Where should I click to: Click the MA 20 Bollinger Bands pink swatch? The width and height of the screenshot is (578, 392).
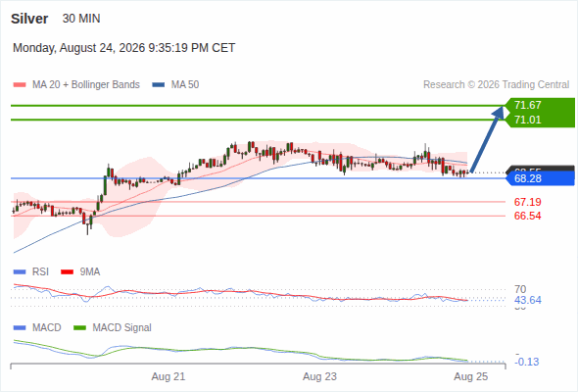point(20,85)
